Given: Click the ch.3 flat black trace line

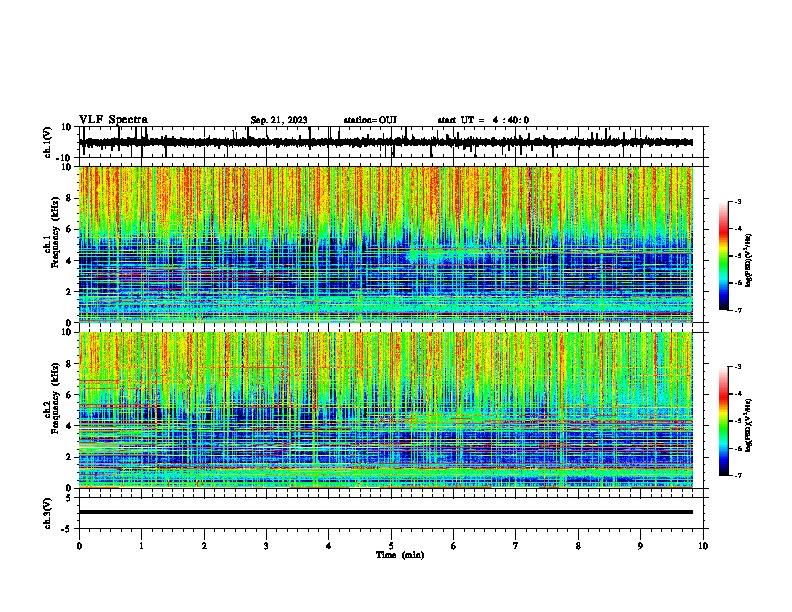Looking at the screenshot, I should 386,512.
